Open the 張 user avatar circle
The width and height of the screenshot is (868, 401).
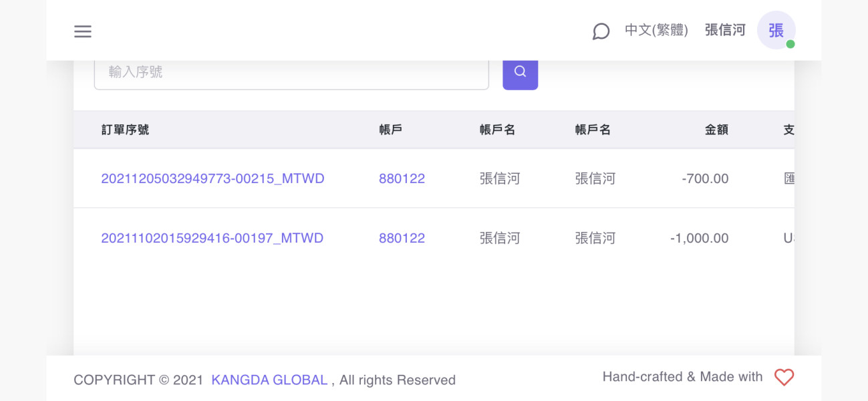(x=775, y=30)
